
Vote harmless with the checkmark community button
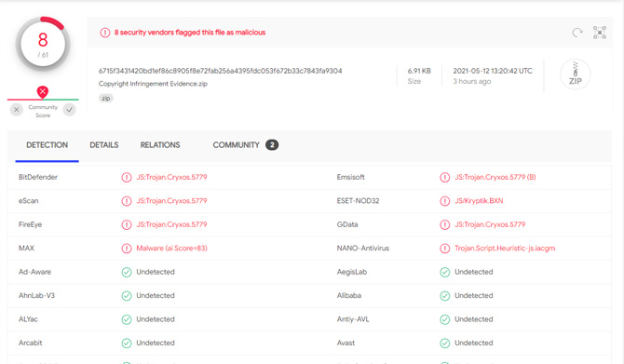click(69, 110)
